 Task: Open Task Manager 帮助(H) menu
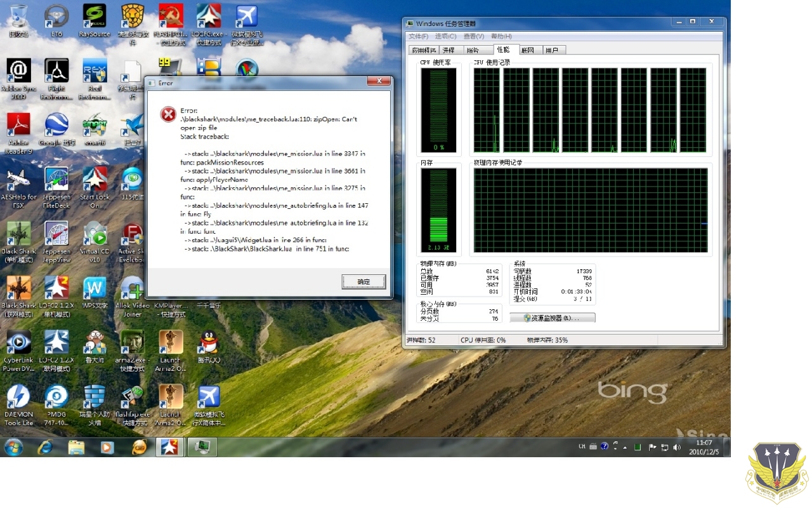coord(501,36)
